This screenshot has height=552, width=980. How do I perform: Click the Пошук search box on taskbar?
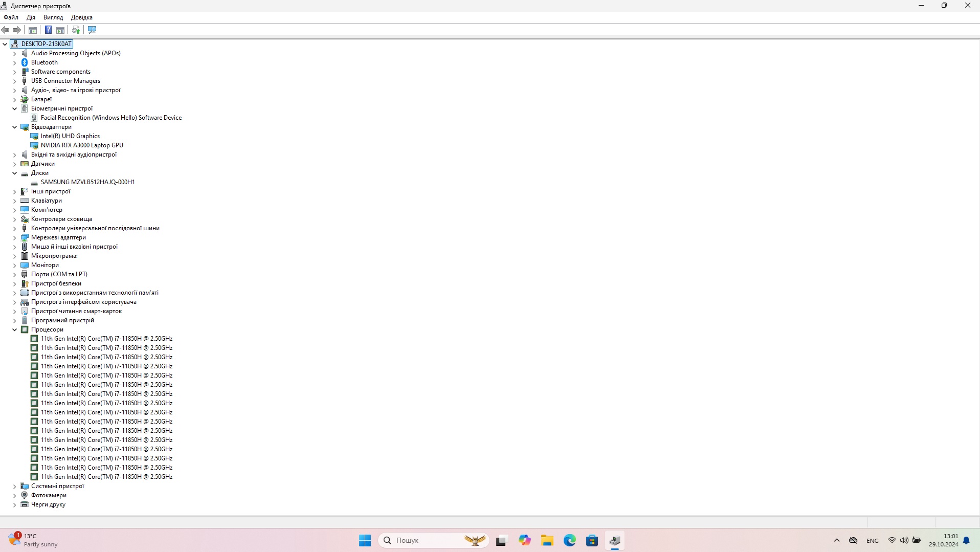434,540
